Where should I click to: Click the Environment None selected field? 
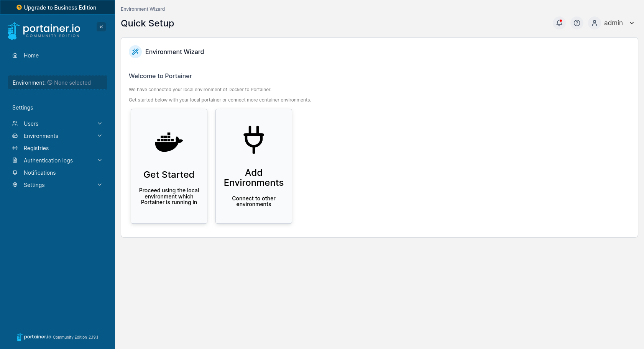(x=58, y=83)
